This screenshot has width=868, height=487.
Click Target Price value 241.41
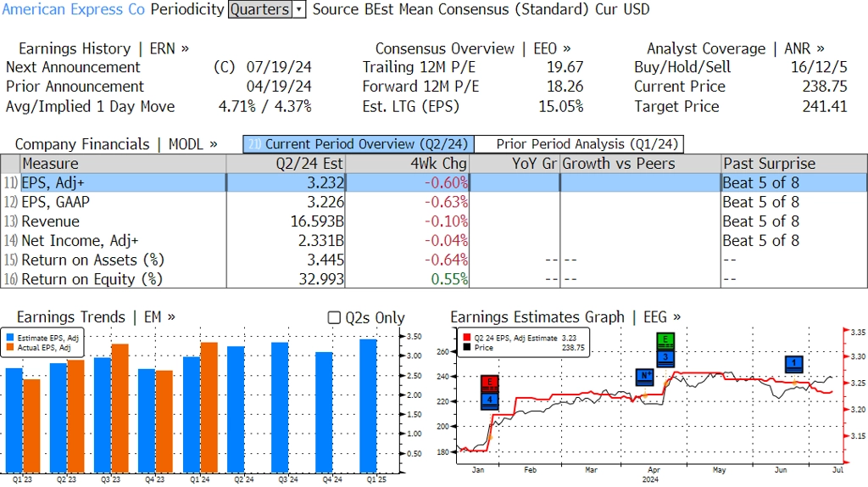point(825,106)
